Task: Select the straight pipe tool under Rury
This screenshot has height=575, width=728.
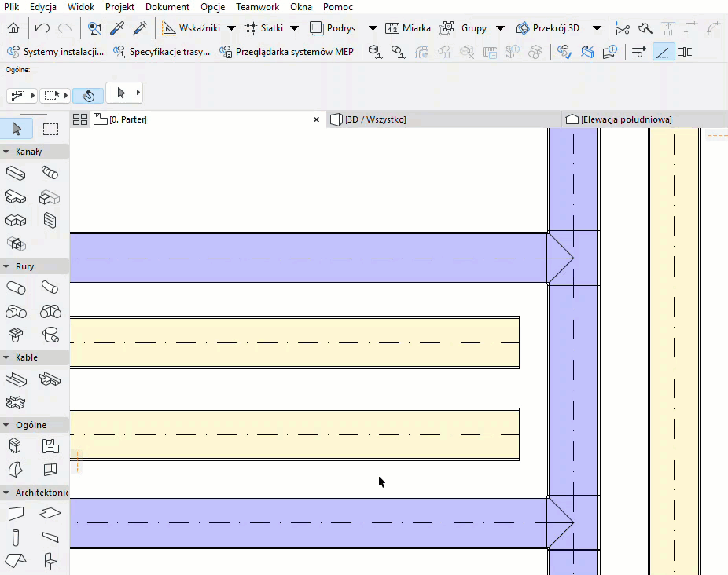Action: point(15,287)
